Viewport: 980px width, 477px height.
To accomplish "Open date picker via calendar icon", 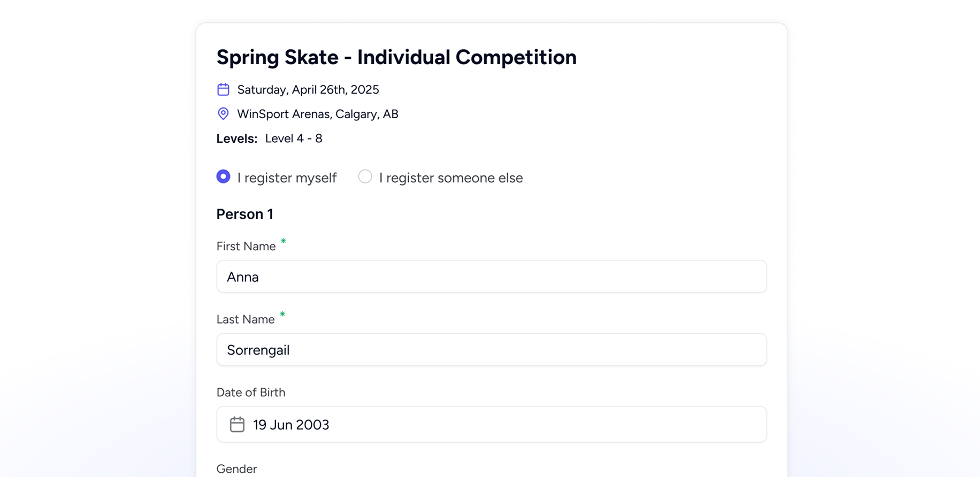I will [x=237, y=425].
